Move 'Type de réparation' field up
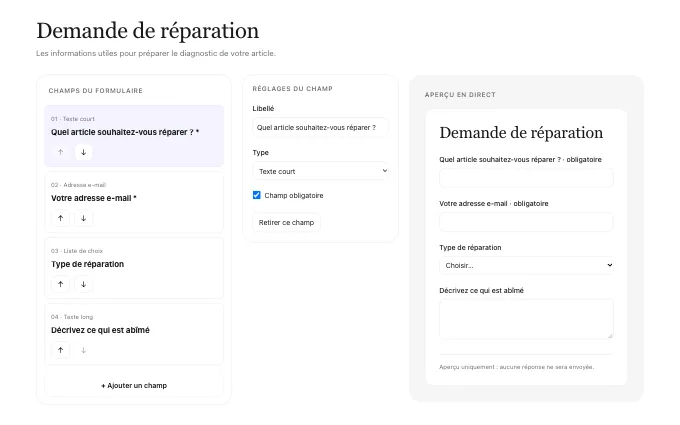 pyautogui.click(x=60, y=284)
